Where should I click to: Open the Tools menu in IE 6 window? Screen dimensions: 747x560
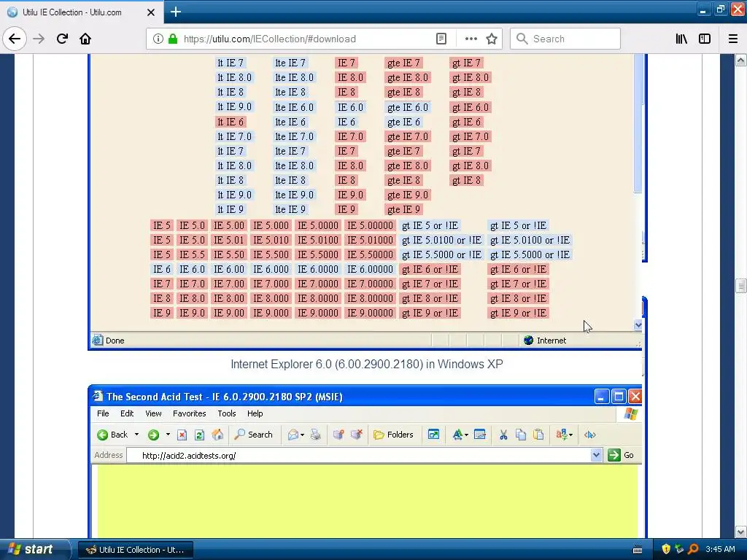pyautogui.click(x=227, y=413)
